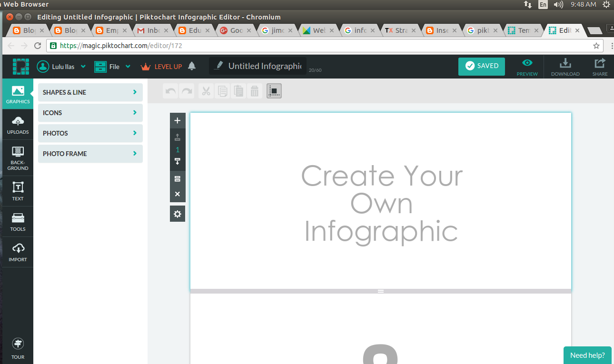Viewport: 614px width, 364px height.
Task: Expand the ICONS category
Action: (x=90, y=113)
